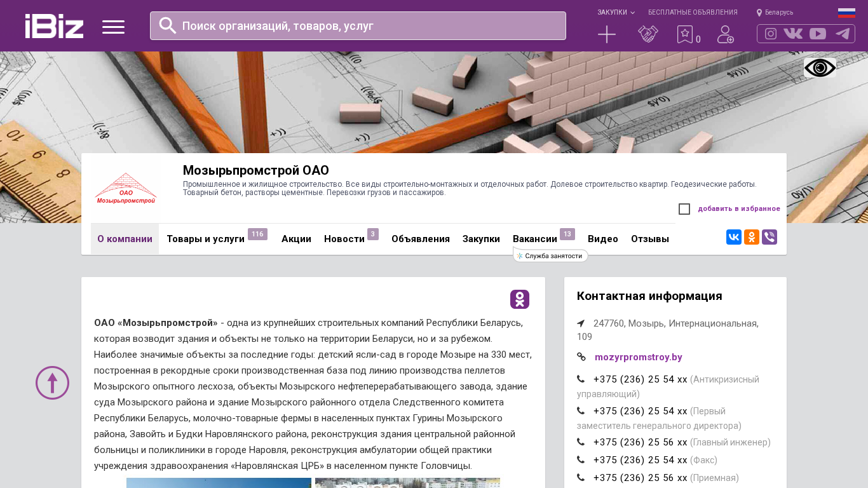Click the Факс phone number
868x488 pixels.
[641, 460]
